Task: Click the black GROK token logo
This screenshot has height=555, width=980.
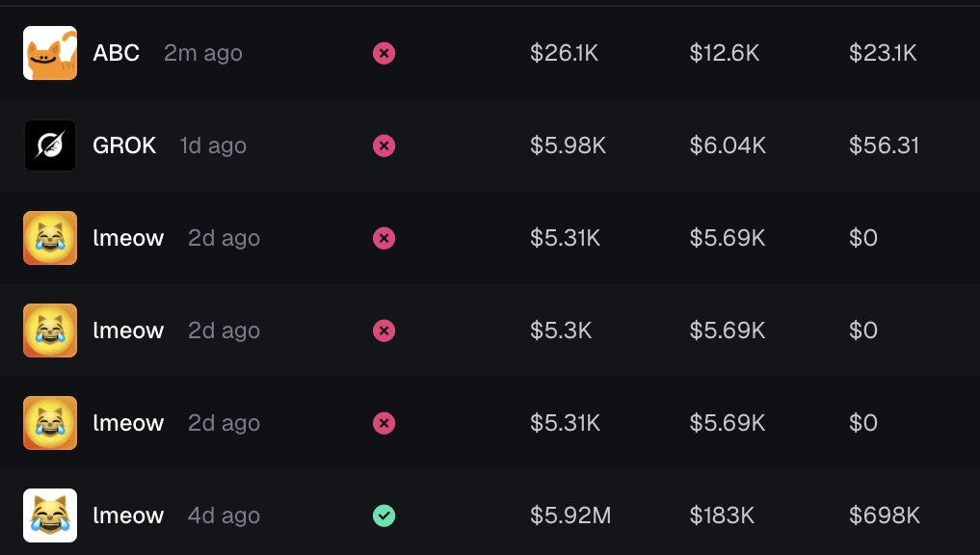Action: pyautogui.click(x=50, y=145)
